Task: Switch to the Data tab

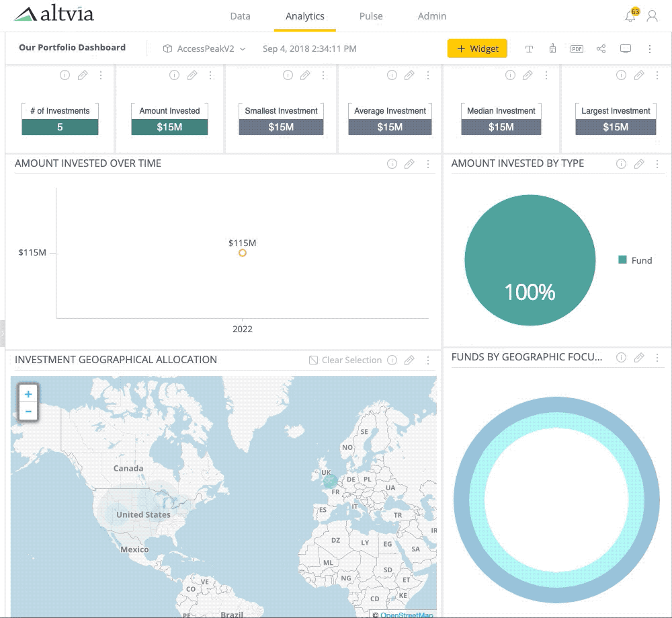Action: [240, 16]
